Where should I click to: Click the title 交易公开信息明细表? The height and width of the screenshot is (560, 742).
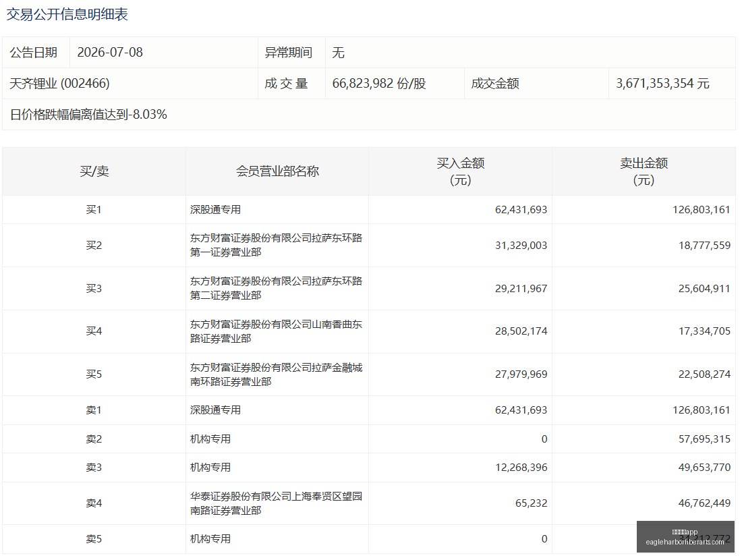pos(67,14)
